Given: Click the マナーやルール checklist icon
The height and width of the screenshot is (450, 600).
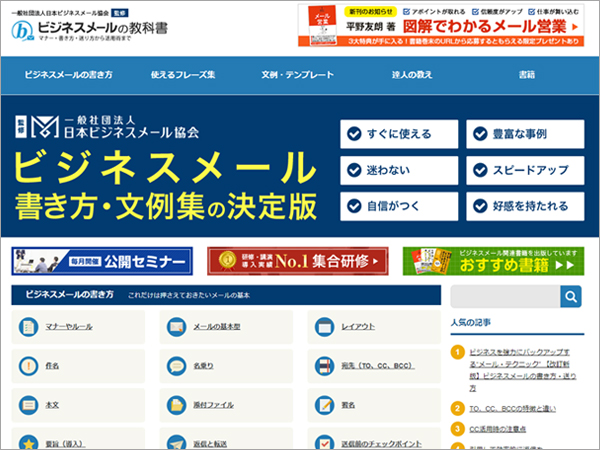Looking at the screenshot, I should [29, 327].
